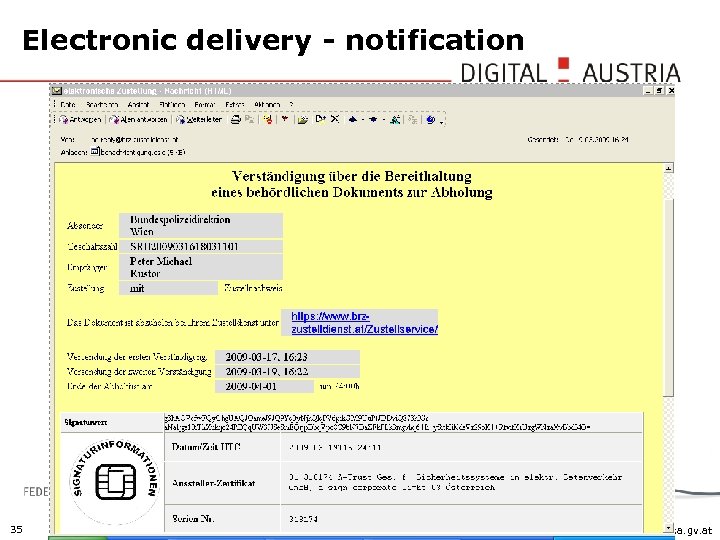Viewport: 720px width, 540px height.
Task: Click the red icon before the folder
Action: pyautogui.click(x=285, y=119)
